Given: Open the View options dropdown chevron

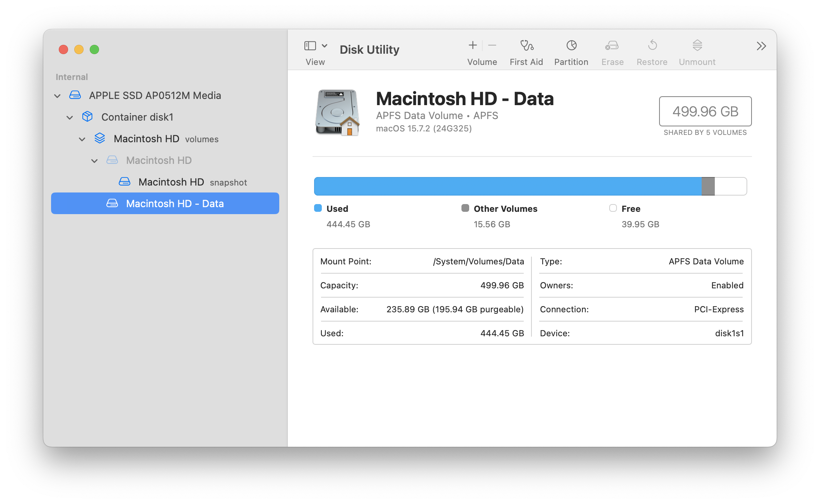Looking at the screenshot, I should click(x=325, y=46).
